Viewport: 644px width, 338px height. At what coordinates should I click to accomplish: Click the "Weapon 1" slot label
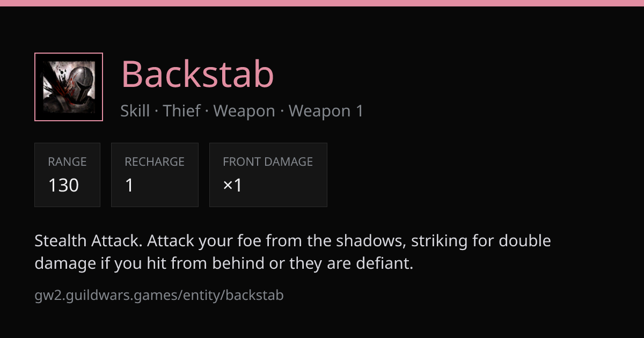pyautogui.click(x=326, y=111)
